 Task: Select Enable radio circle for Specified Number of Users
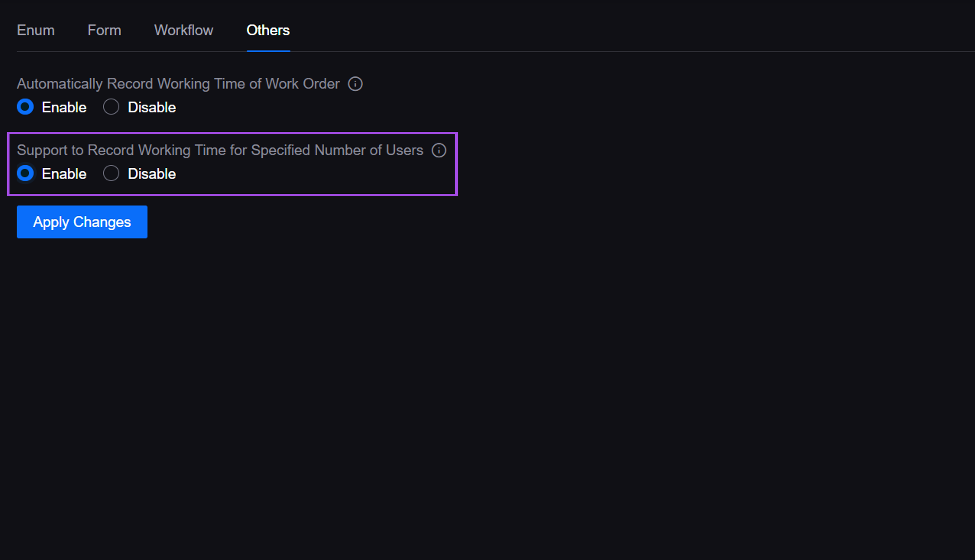coord(25,174)
